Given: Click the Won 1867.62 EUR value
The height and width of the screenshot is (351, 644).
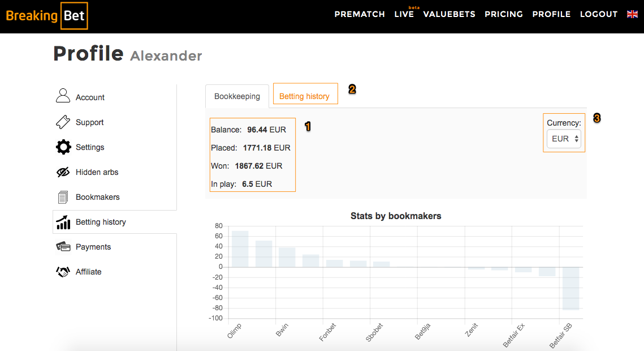Looking at the screenshot, I should tap(258, 166).
